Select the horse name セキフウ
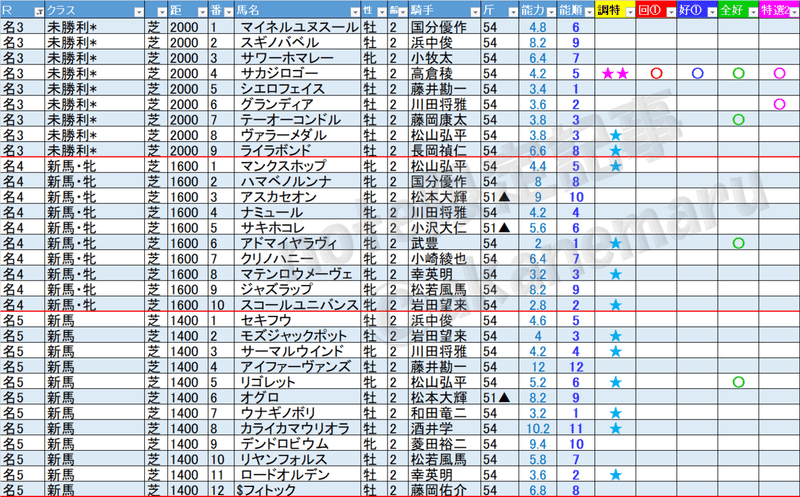 tap(265, 320)
